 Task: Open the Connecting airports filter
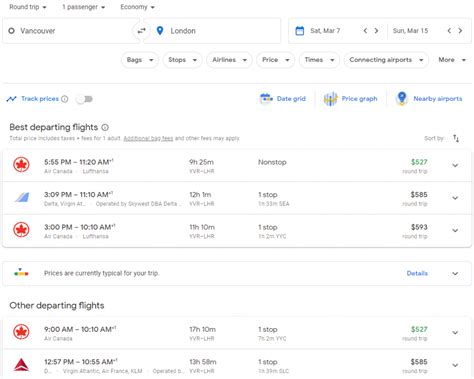pos(386,60)
